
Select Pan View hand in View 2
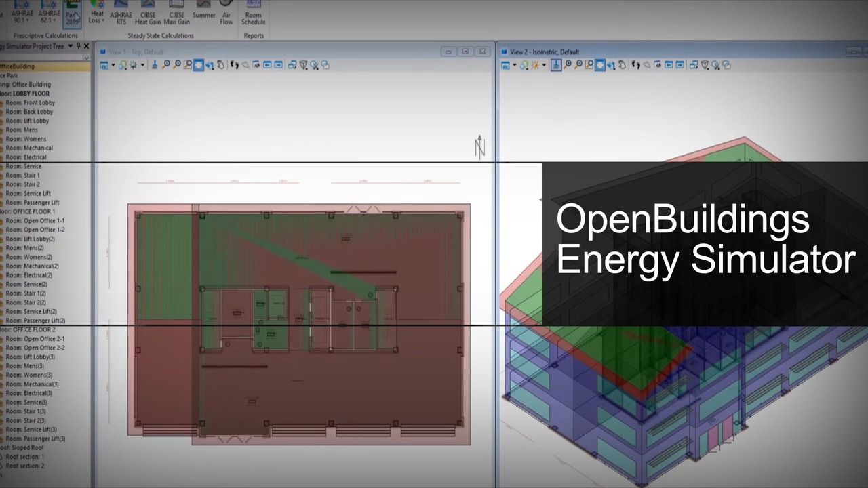(622, 65)
